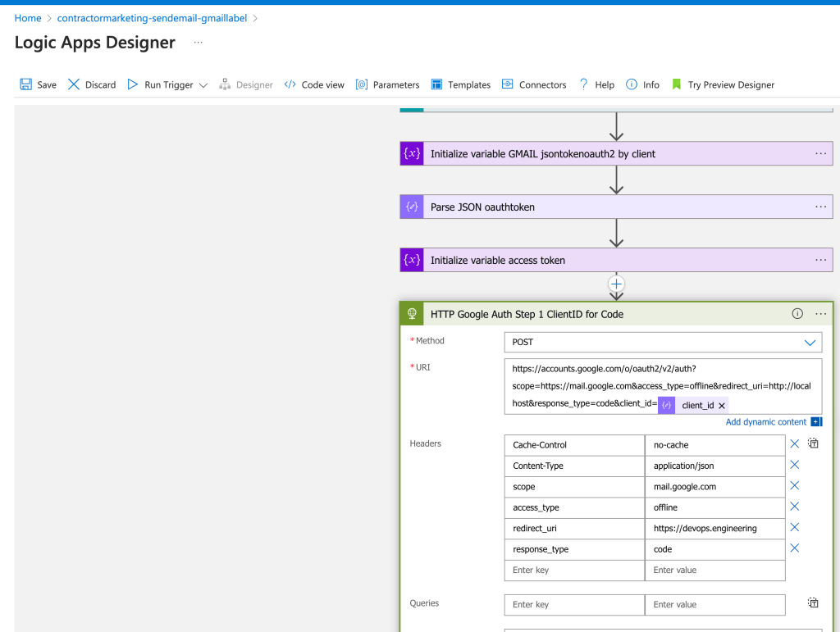Click the plus icon to insert a step
840x632 pixels.
click(617, 284)
